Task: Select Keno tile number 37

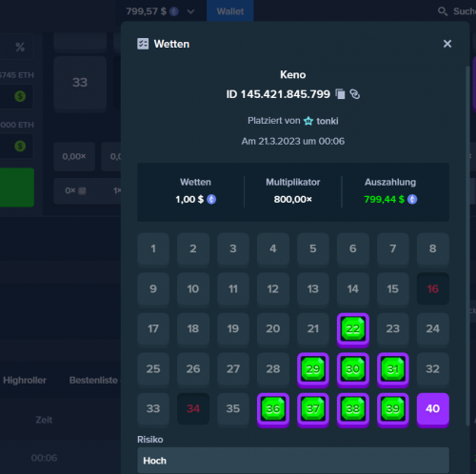Action: coord(313,409)
